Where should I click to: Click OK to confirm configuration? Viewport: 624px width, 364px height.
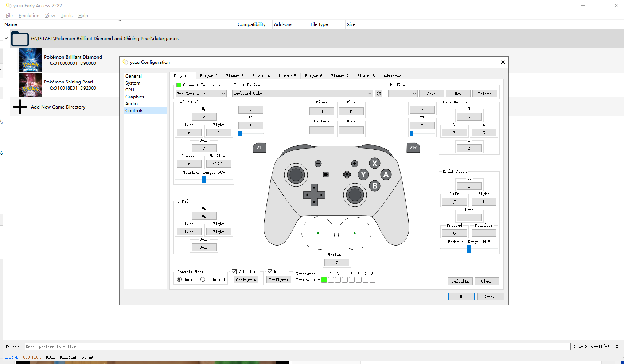pos(461,297)
